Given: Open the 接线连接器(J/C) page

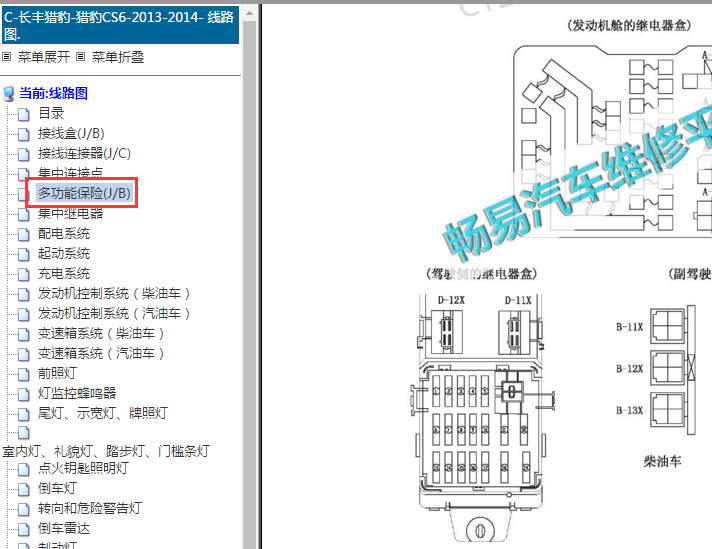Looking at the screenshot, I should click(84, 153).
